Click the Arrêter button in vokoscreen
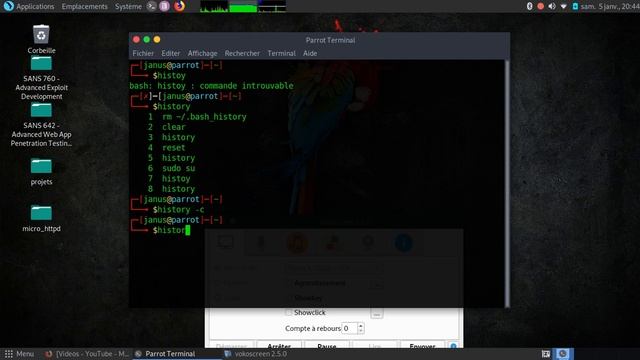 point(280,345)
